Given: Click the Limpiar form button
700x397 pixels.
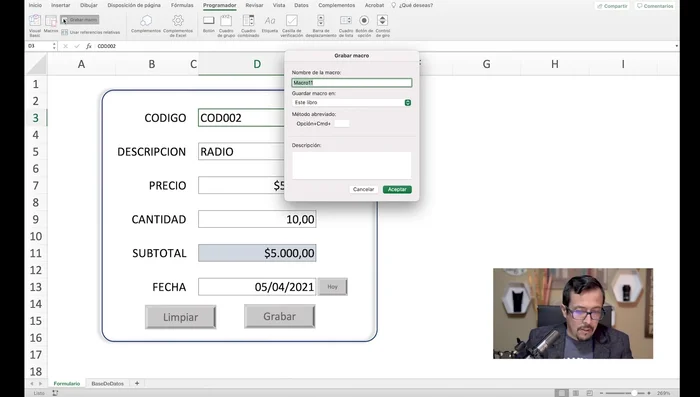Looking at the screenshot, I should 180,317.
